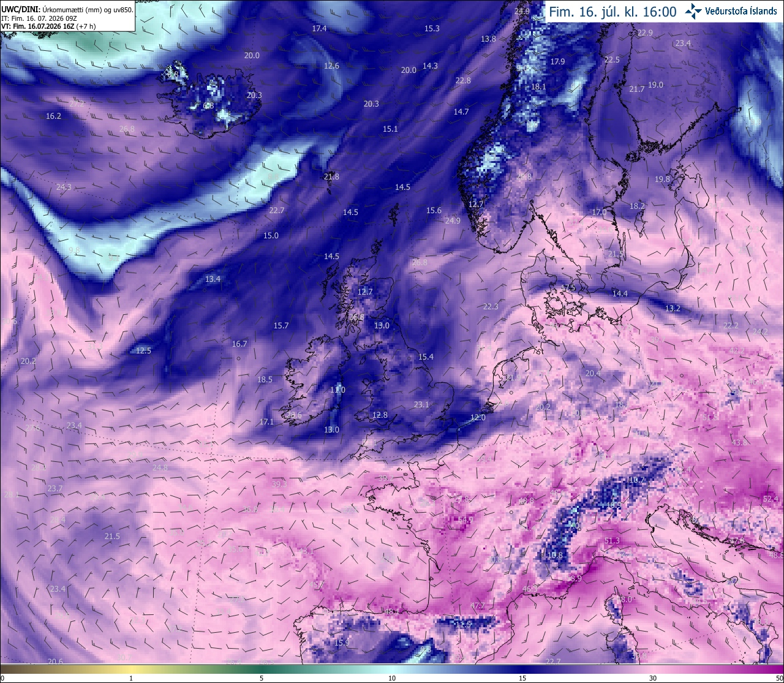
Task: Click the IT initial time line in legend
Action: coord(38,18)
